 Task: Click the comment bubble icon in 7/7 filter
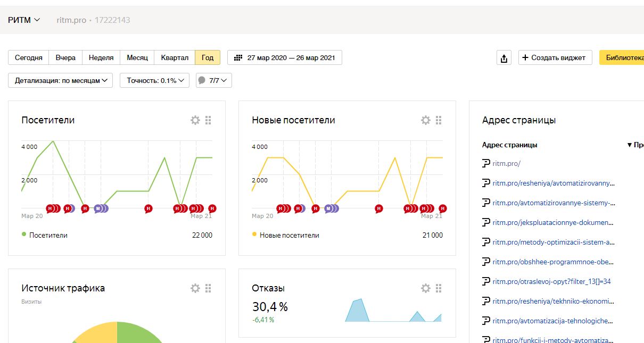tap(202, 81)
